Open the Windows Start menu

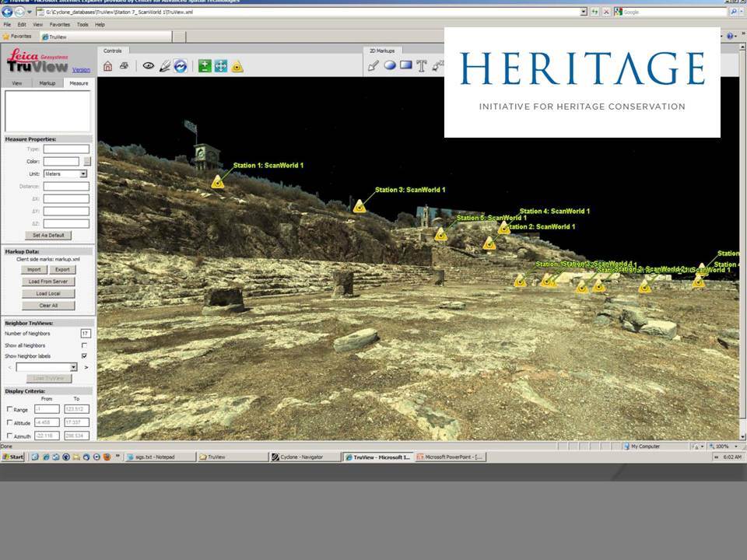13,457
